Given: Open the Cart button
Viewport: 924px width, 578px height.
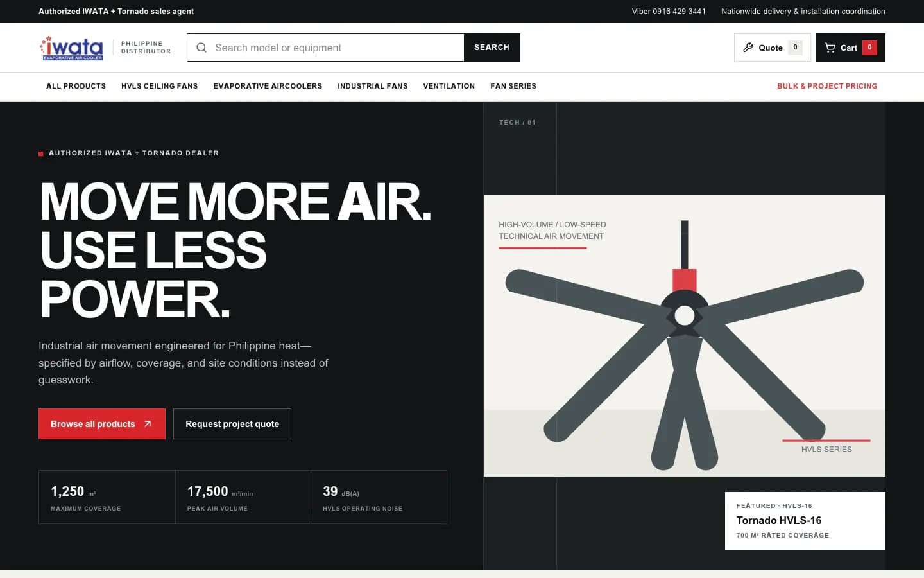Looking at the screenshot, I should [x=851, y=48].
